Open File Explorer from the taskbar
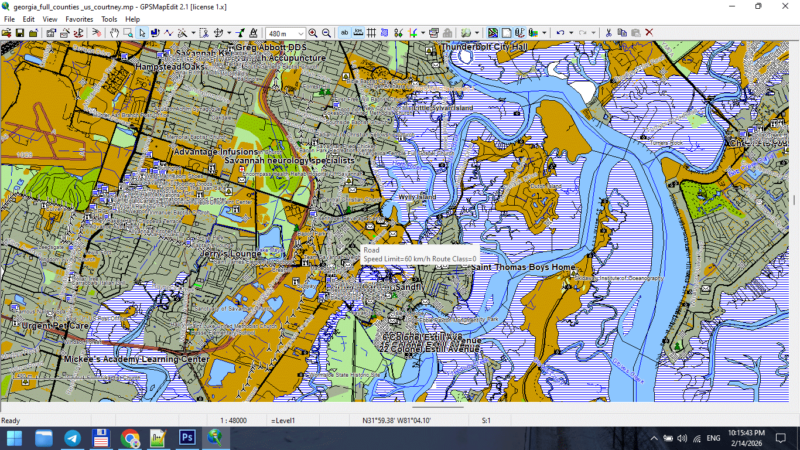800x450 pixels. 44,438
